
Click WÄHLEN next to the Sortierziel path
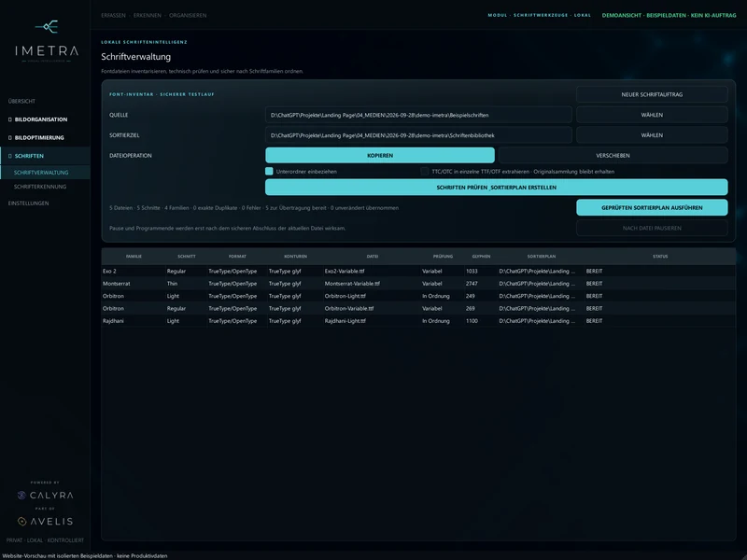652,135
